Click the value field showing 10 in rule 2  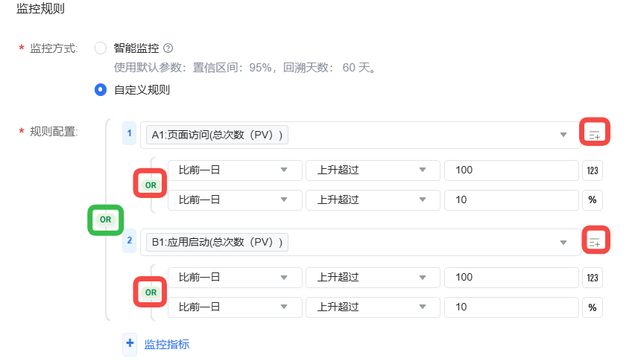pos(511,307)
